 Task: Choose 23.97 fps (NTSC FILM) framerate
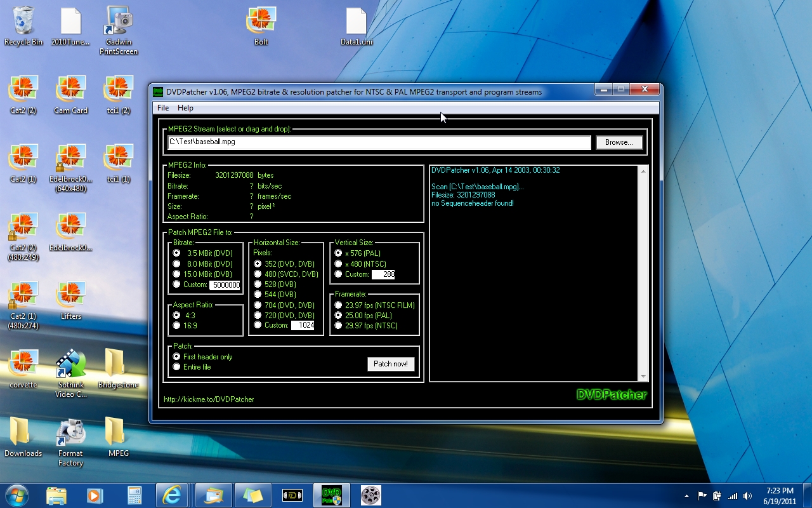[x=339, y=305]
